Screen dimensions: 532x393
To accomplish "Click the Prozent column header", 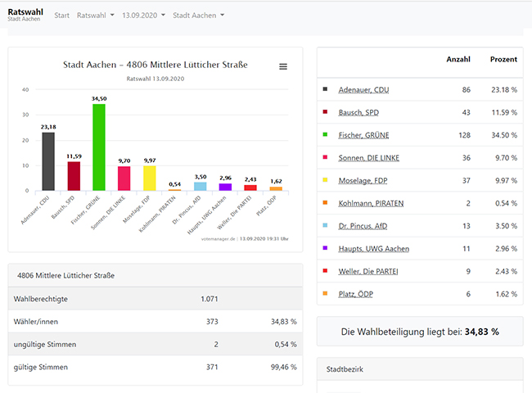I will (x=503, y=60).
